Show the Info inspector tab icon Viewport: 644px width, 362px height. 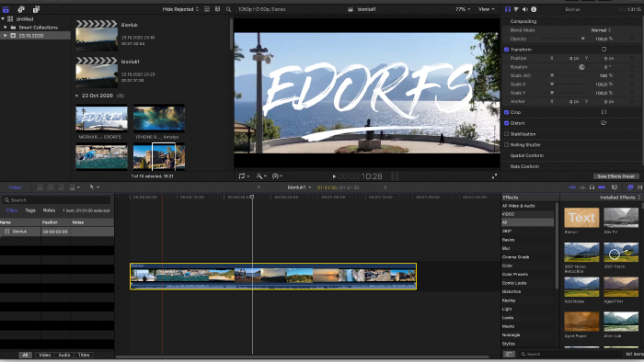point(534,9)
